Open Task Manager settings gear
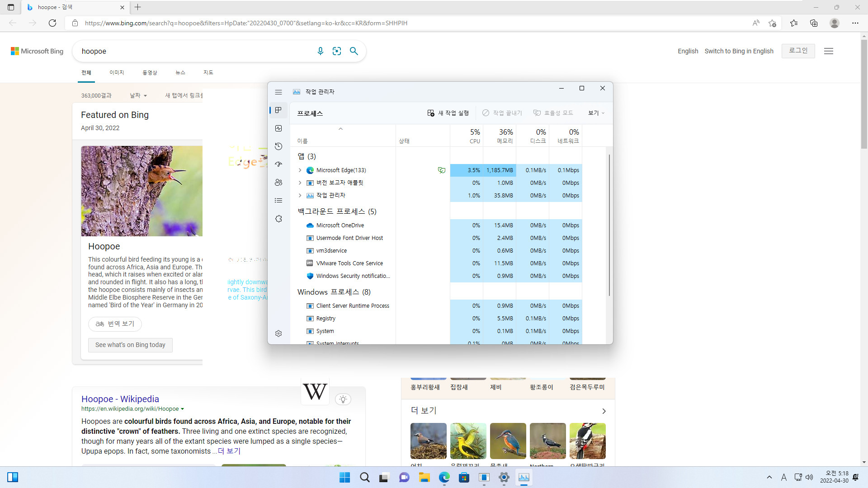 tap(278, 333)
